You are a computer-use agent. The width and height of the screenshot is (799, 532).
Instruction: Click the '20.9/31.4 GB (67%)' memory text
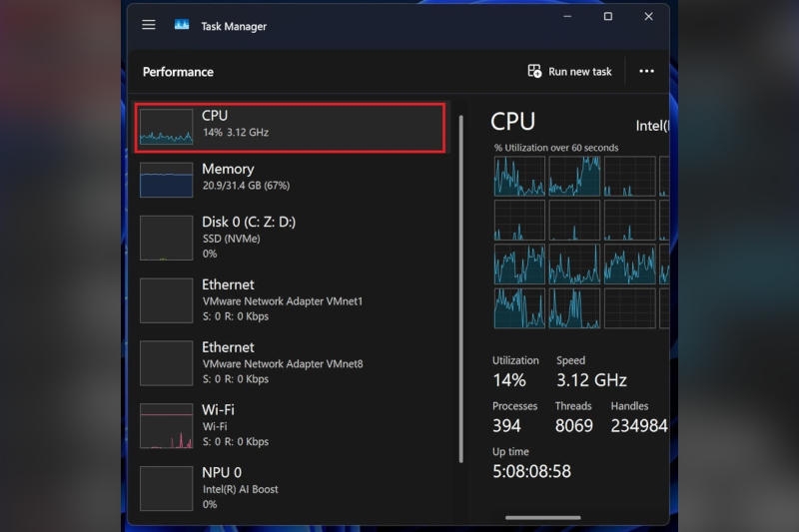tap(246, 186)
